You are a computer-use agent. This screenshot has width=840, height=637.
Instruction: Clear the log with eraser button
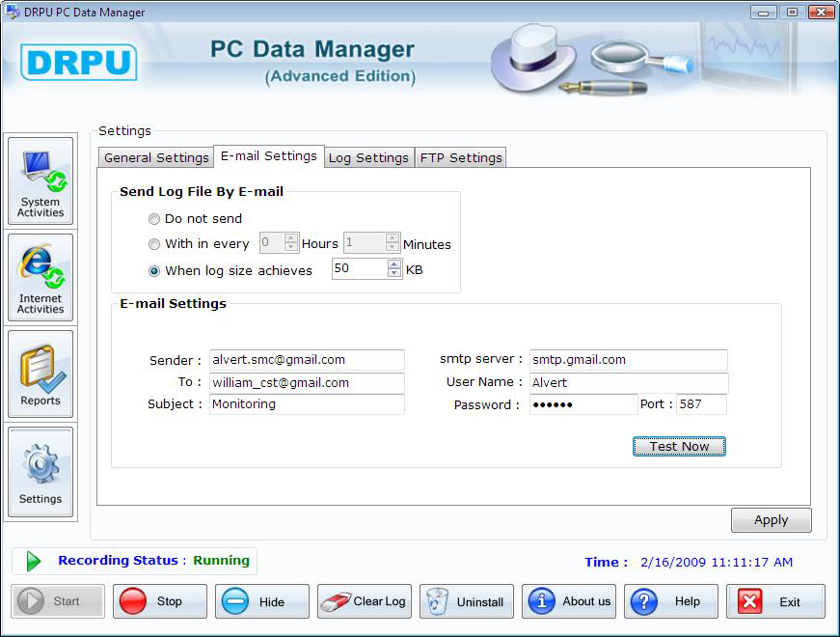coord(365,601)
